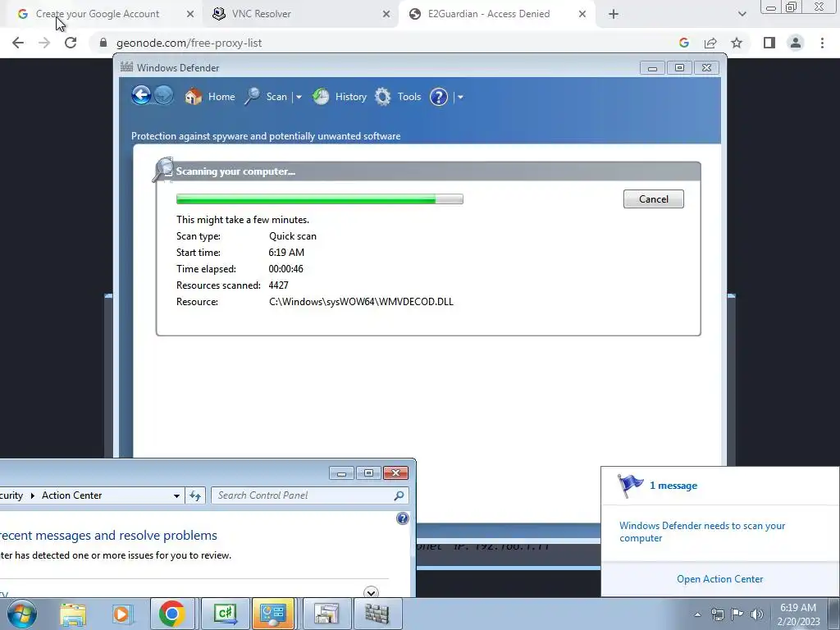Click the Action Center flag tray icon
Viewport: 840px width, 630px height.
pos(737,614)
